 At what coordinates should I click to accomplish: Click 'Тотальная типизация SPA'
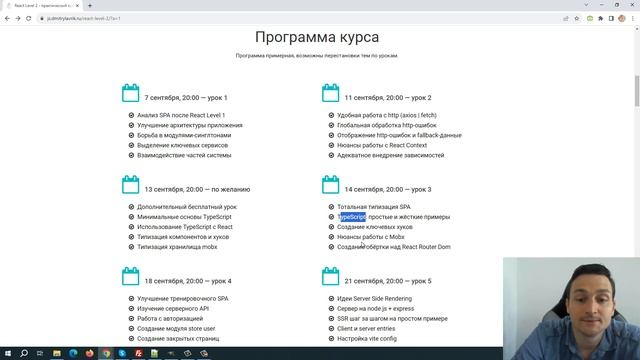click(x=374, y=207)
